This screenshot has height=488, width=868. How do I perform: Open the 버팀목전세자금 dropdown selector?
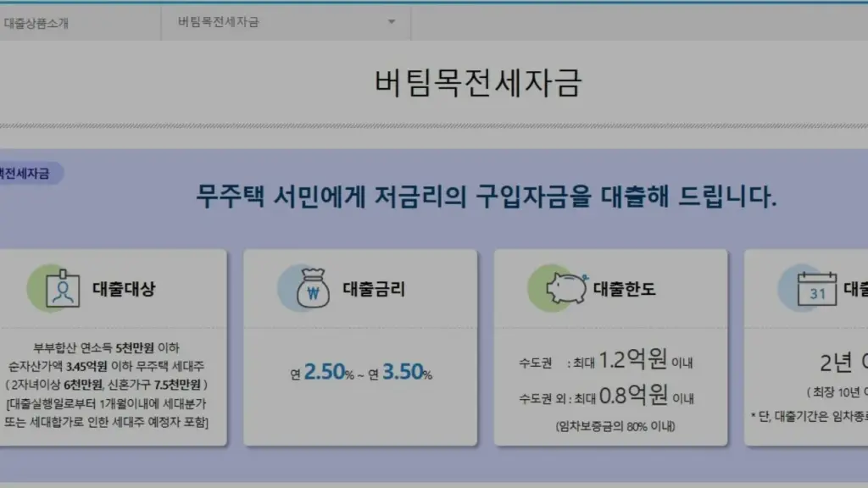pyautogui.click(x=286, y=22)
